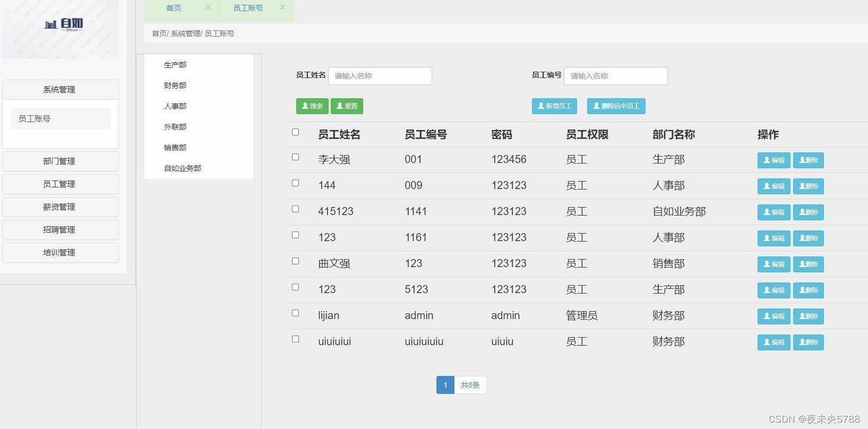Close the 首页 tab

click(208, 7)
